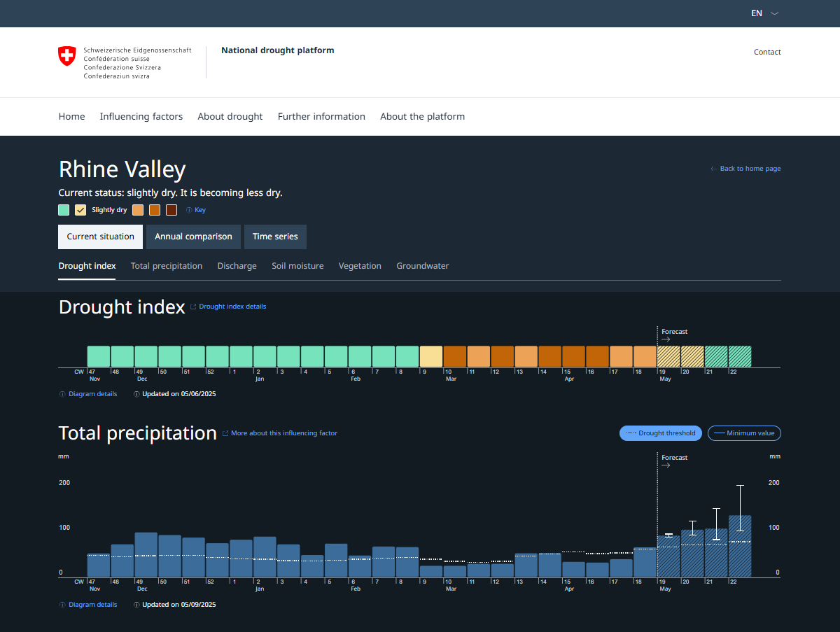
Task: Switch to the Annual comparison tab
Action: [x=193, y=237]
